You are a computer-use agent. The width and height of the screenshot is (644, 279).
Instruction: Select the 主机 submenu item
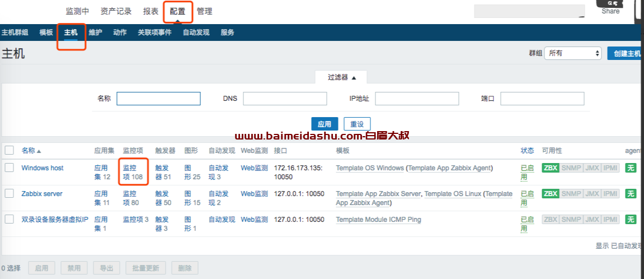tap(70, 32)
